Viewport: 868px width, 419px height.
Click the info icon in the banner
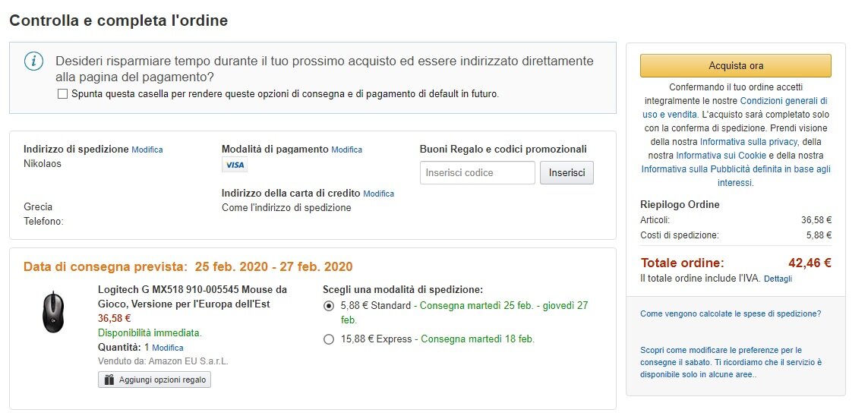point(33,61)
